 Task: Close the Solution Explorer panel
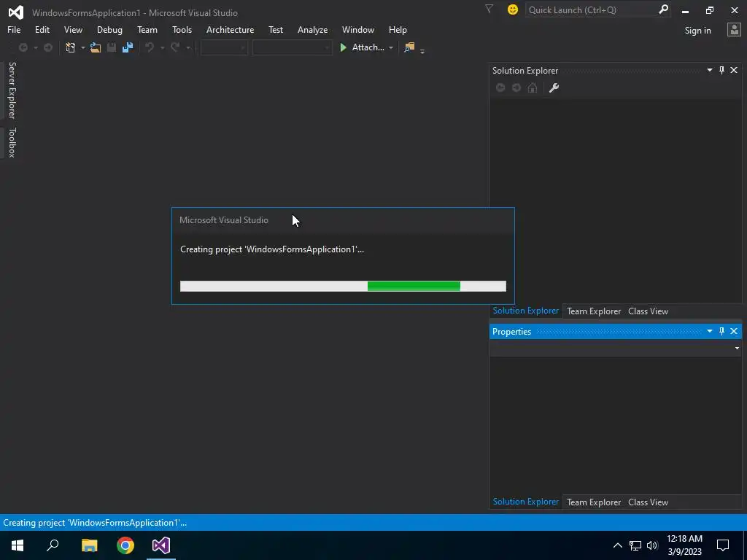coord(734,70)
